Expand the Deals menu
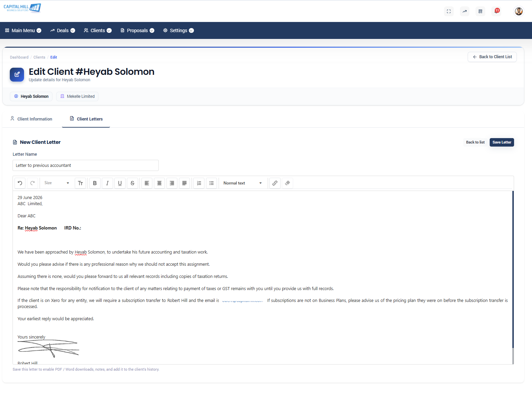 [x=63, y=30]
